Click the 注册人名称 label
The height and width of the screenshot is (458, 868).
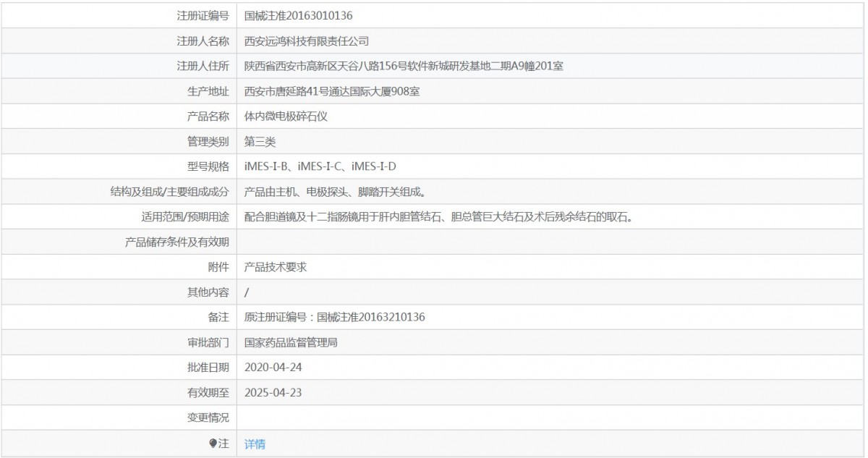pyautogui.click(x=203, y=41)
